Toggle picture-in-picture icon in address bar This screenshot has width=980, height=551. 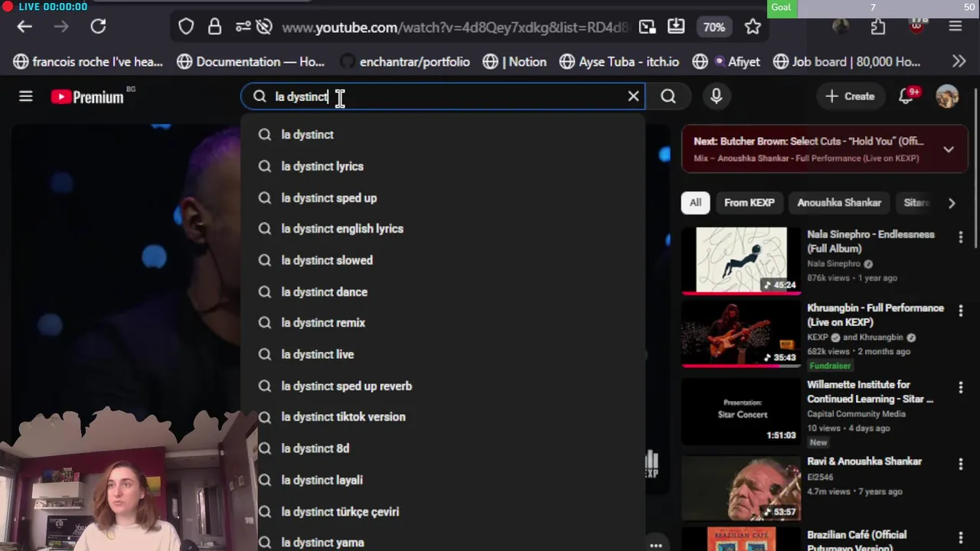648,27
